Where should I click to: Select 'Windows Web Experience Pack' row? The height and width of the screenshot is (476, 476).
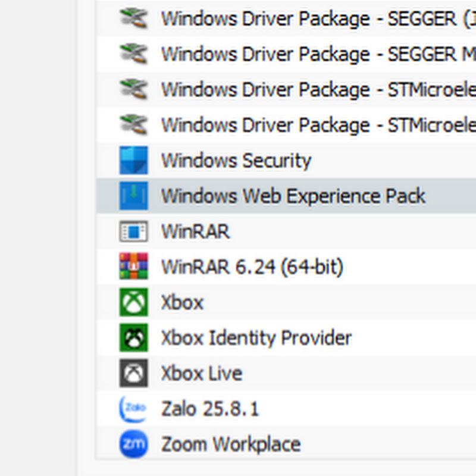[286, 196]
